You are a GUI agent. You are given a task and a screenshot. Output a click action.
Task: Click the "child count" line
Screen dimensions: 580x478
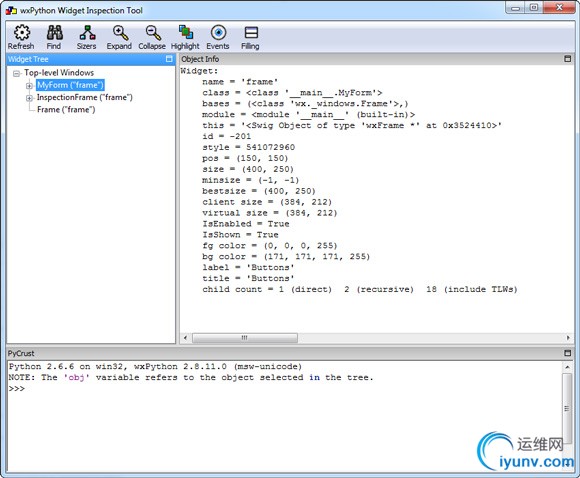(360, 289)
